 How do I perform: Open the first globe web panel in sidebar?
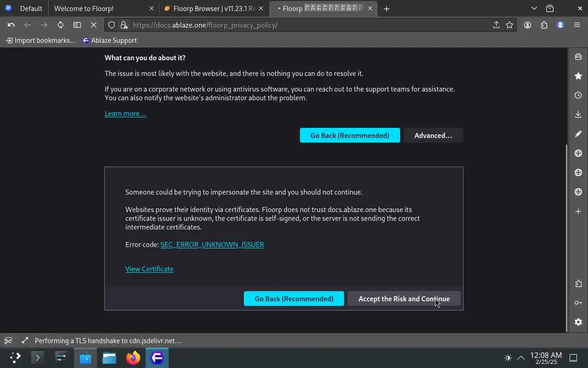click(578, 153)
